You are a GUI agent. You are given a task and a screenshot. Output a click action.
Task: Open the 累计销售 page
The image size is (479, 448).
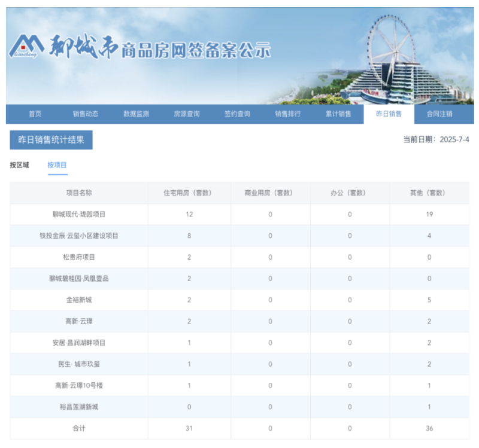[339, 114]
